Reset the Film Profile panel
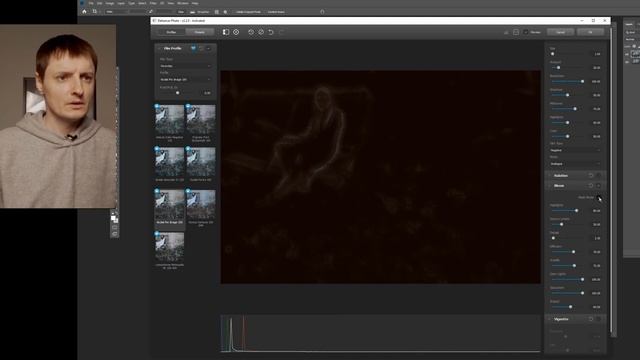This screenshot has height=360, width=640. pos(201,48)
